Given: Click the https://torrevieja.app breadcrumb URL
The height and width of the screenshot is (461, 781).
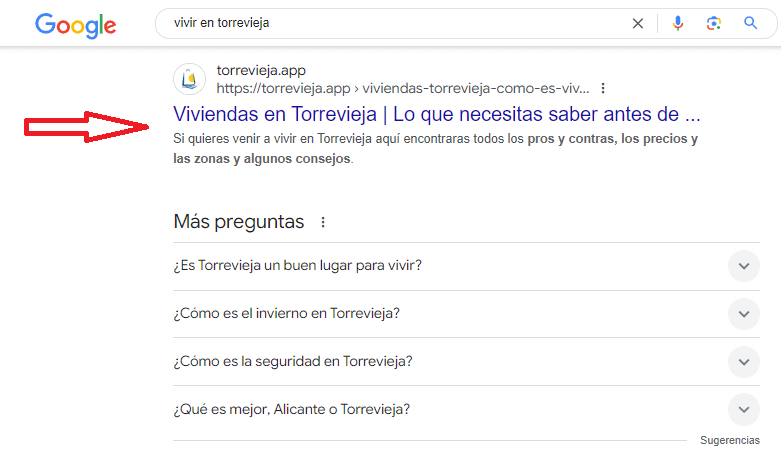Looking at the screenshot, I should [x=402, y=88].
